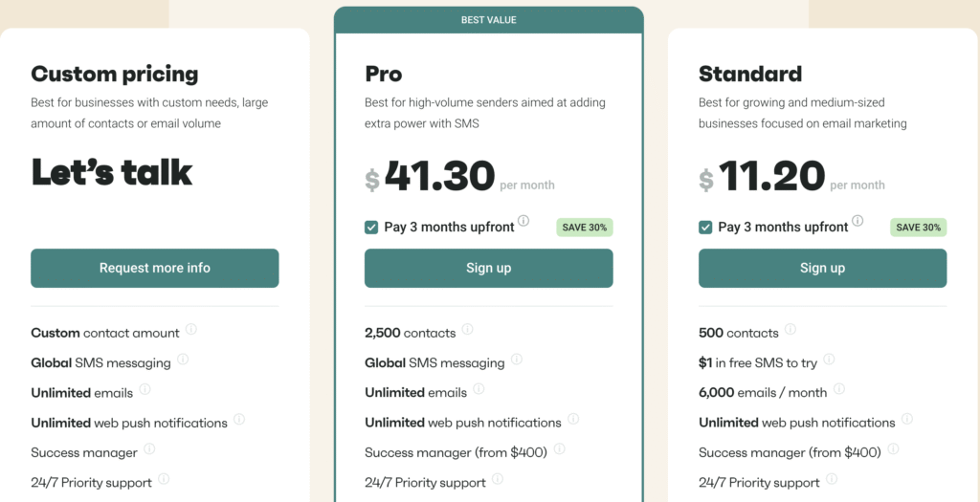The width and height of the screenshot is (980, 502).
Task: Click the SAVE 30% badge on Pro plan
Action: [585, 228]
